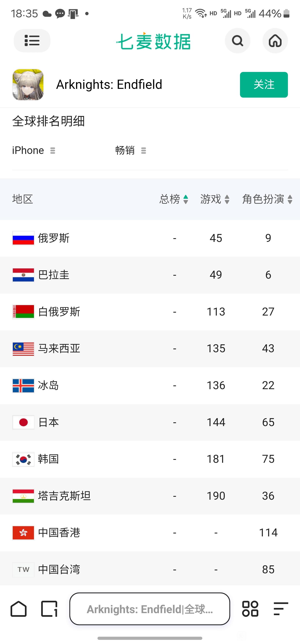Tap the address bar showing Arknights: Endfield
The width and height of the screenshot is (300, 644).
[150, 609]
